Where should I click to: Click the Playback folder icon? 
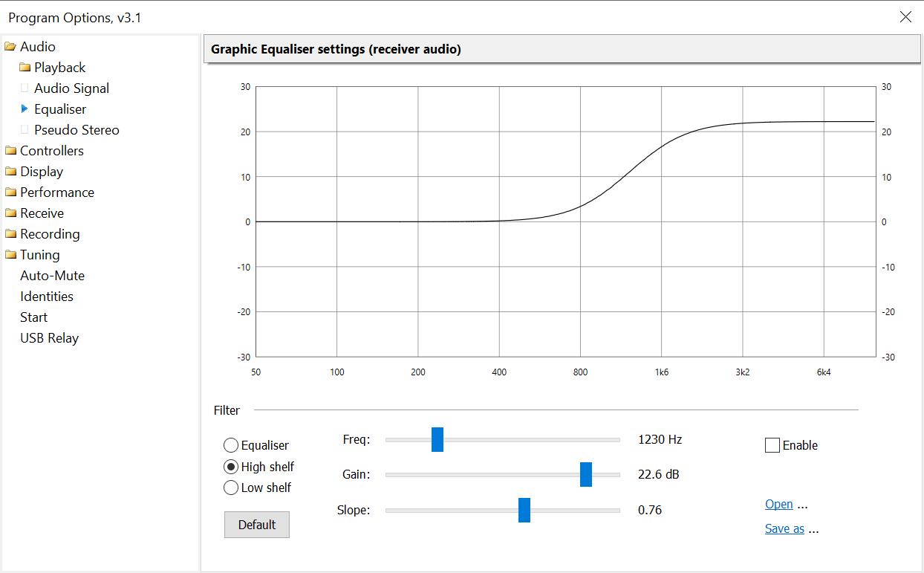pyautogui.click(x=25, y=68)
